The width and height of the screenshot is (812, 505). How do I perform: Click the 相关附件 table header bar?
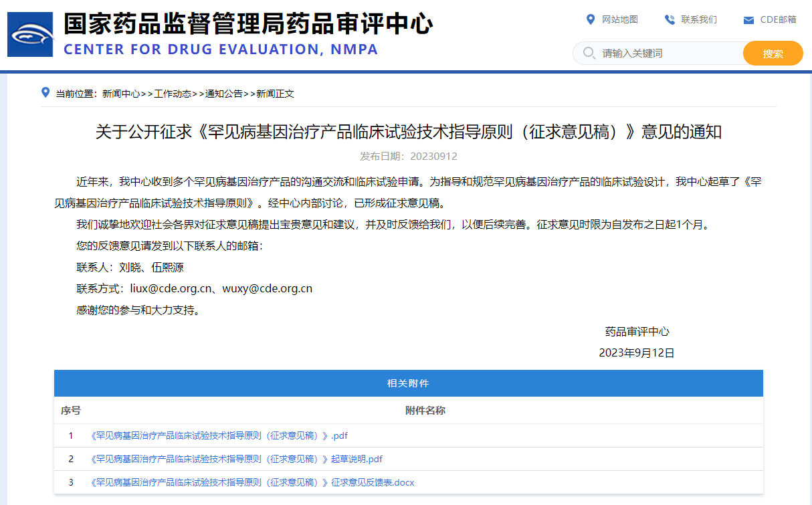click(x=408, y=383)
